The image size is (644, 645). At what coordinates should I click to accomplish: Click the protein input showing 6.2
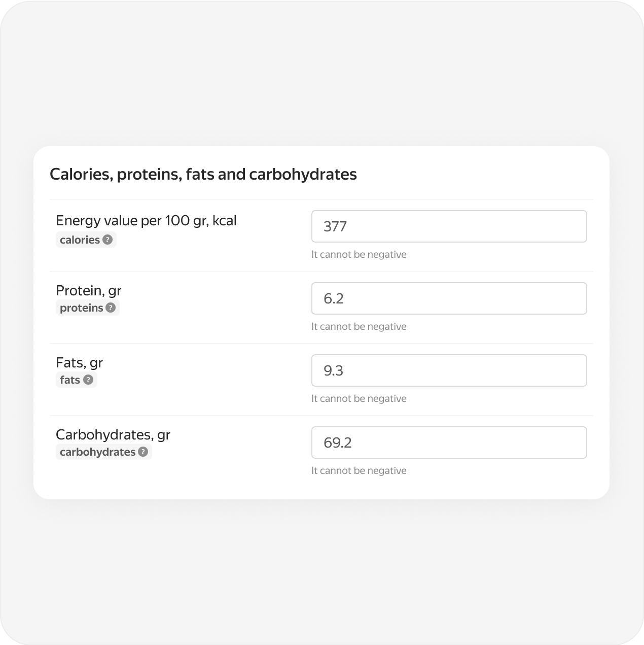pos(449,298)
